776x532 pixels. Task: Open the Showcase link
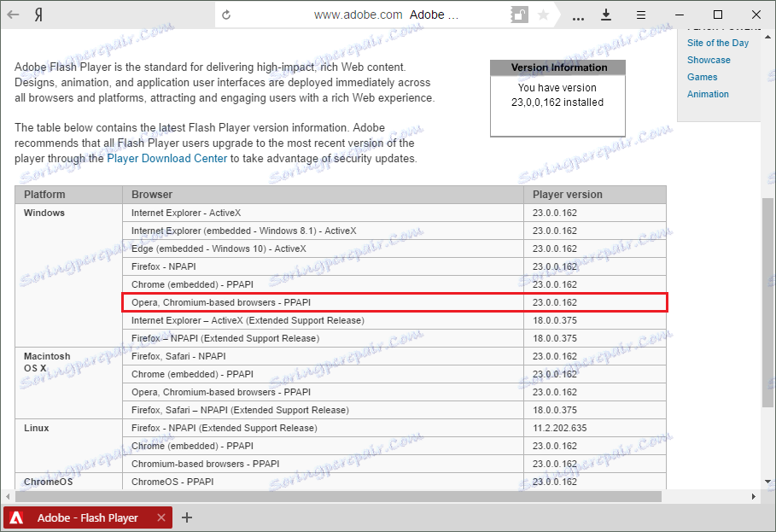(x=709, y=60)
